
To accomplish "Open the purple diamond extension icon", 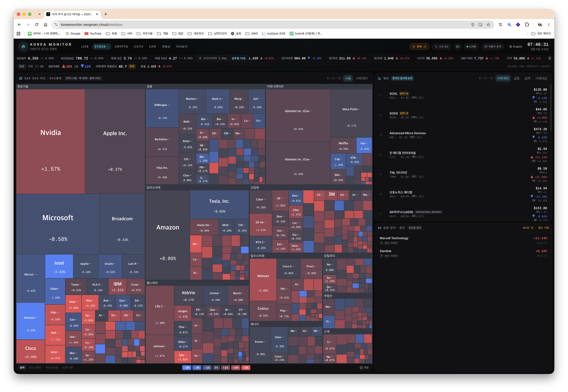I will [518, 25].
